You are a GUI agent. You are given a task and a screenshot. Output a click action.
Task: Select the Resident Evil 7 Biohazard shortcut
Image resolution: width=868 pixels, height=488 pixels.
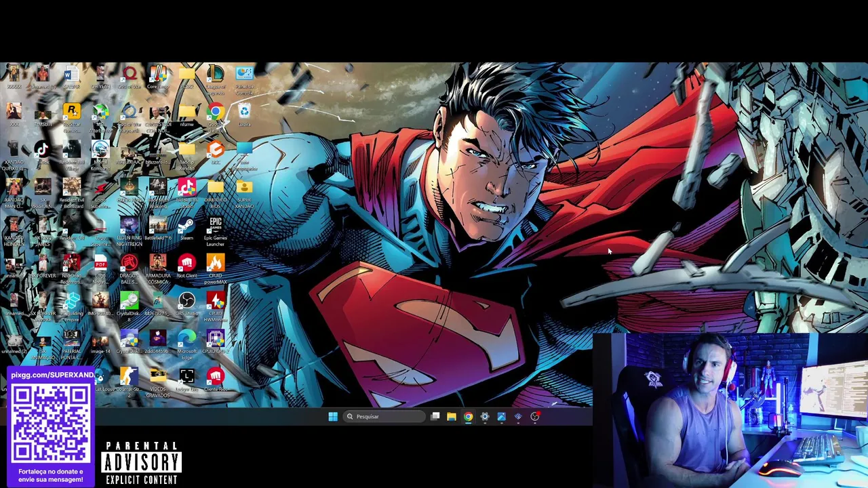tap(71, 192)
